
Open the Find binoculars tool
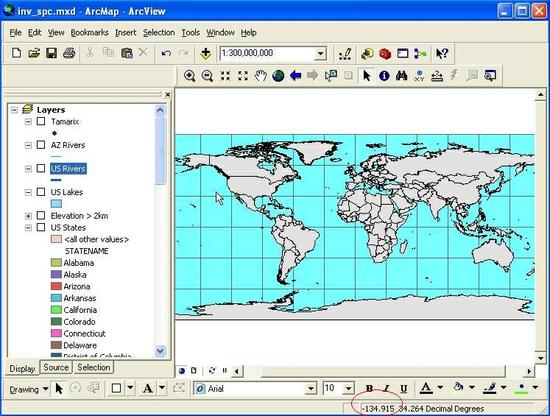tap(402, 75)
